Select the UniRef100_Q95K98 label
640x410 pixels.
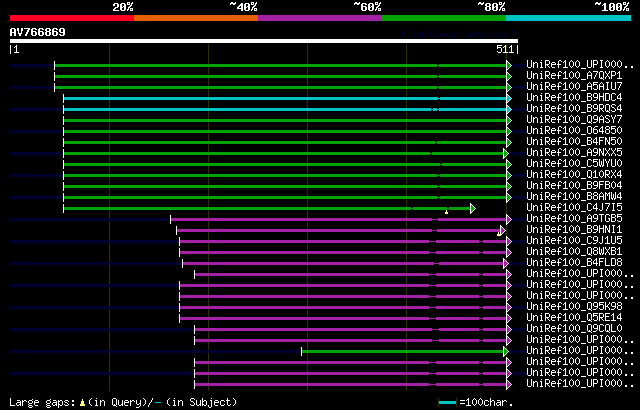point(574,307)
